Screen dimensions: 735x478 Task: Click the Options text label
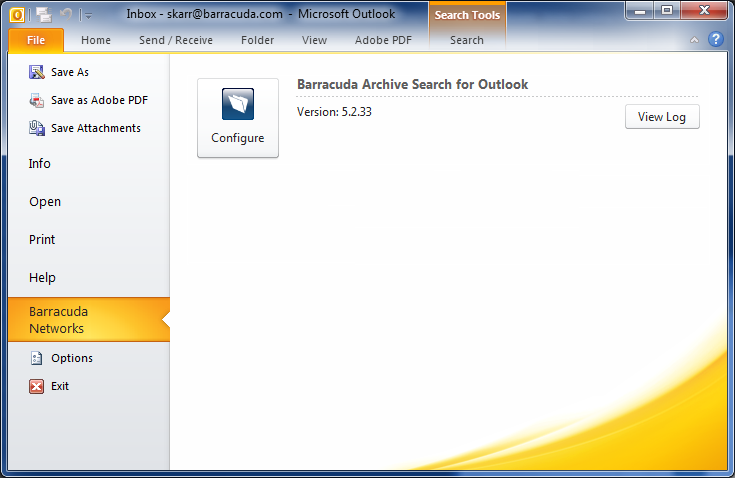[x=72, y=358]
